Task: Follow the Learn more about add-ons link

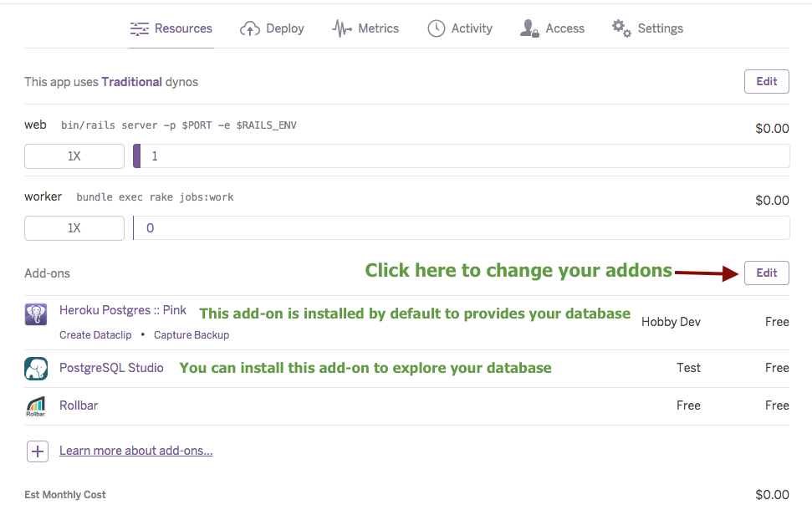Action: 136,451
